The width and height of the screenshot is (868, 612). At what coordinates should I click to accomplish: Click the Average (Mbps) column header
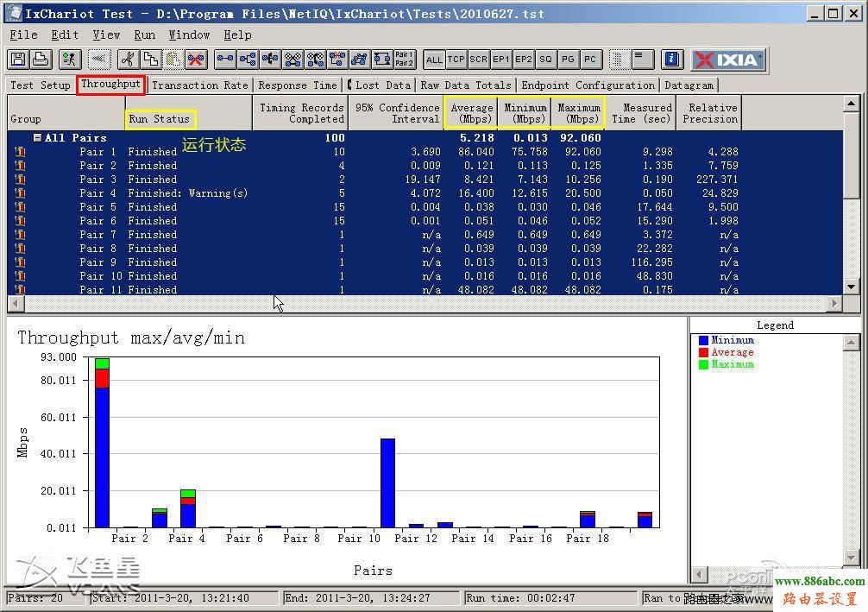(x=470, y=113)
